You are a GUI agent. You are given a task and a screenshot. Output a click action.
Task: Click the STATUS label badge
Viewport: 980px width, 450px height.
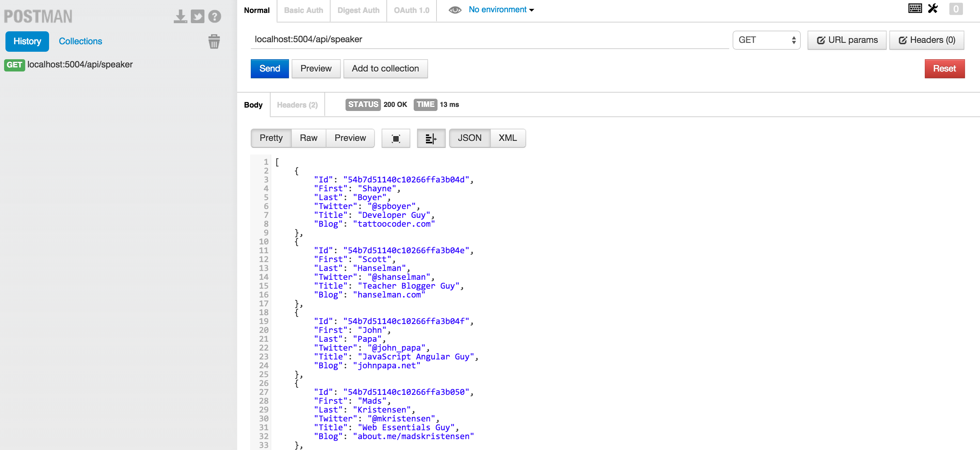[x=363, y=105]
